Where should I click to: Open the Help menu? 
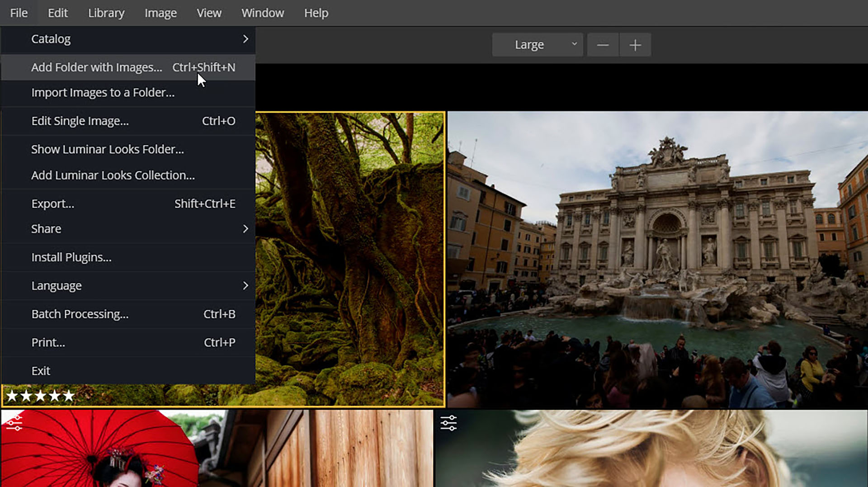316,13
